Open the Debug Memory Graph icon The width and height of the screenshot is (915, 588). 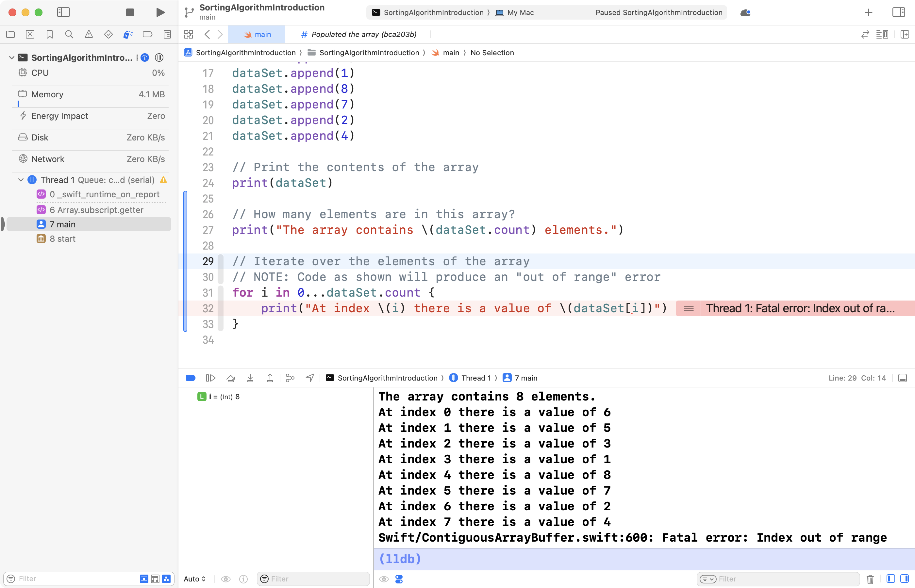point(290,378)
